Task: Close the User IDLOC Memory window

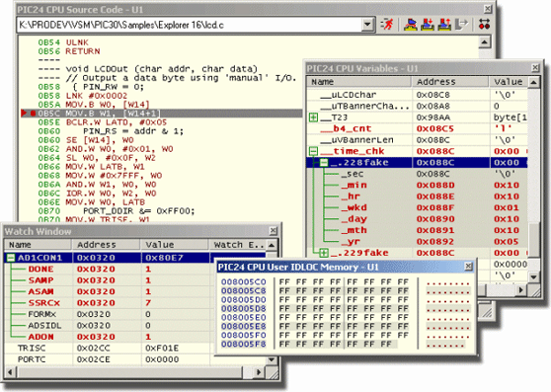Action: tap(468, 267)
